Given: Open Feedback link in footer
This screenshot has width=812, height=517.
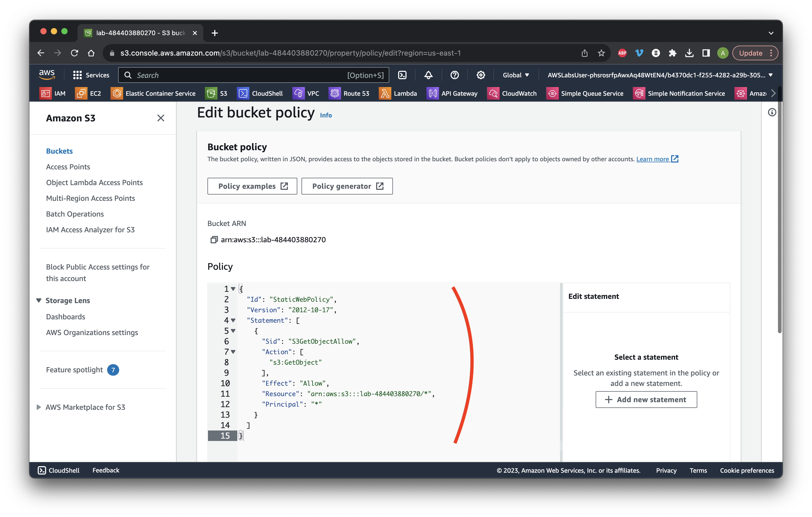Looking at the screenshot, I should coord(106,470).
